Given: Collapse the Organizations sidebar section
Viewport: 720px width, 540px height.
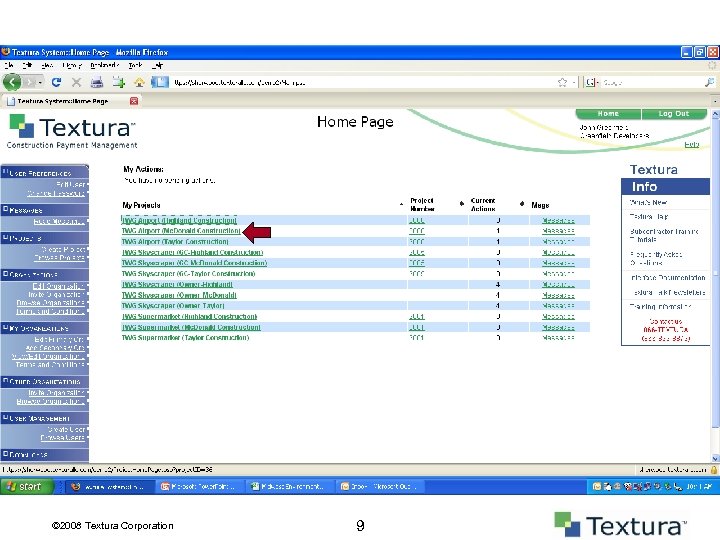Looking at the screenshot, I should (x=6, y=274).
